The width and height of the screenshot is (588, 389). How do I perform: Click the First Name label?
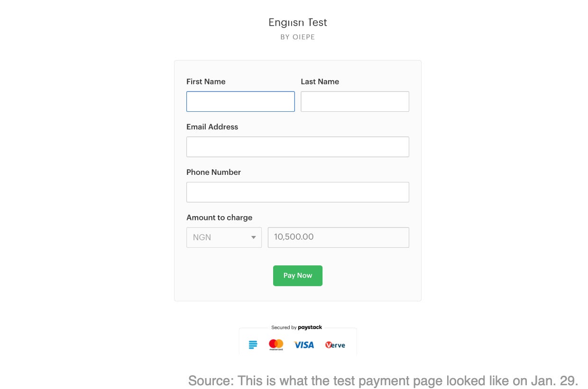[x=206, y=81]
